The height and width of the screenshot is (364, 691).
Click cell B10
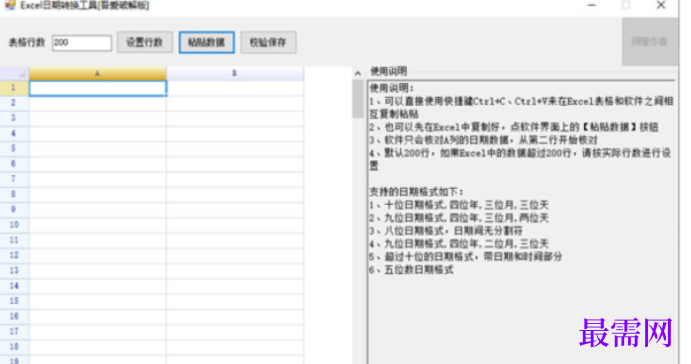235,225
